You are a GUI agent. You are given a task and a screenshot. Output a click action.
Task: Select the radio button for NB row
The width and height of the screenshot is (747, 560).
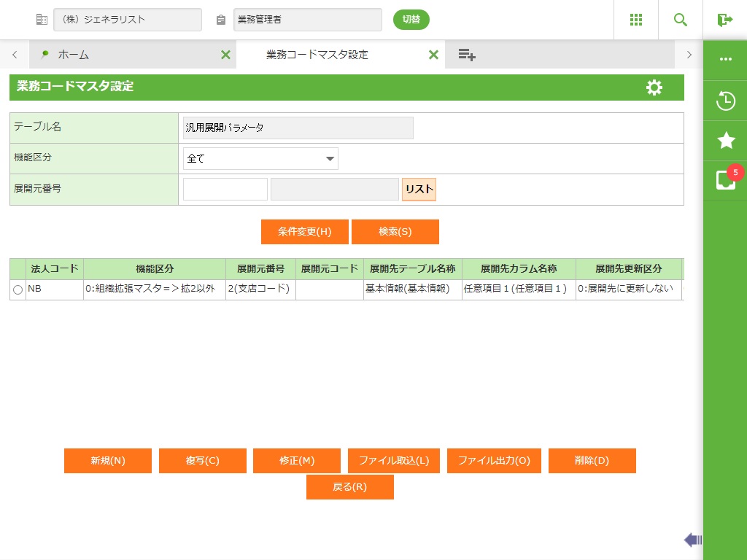18,290
